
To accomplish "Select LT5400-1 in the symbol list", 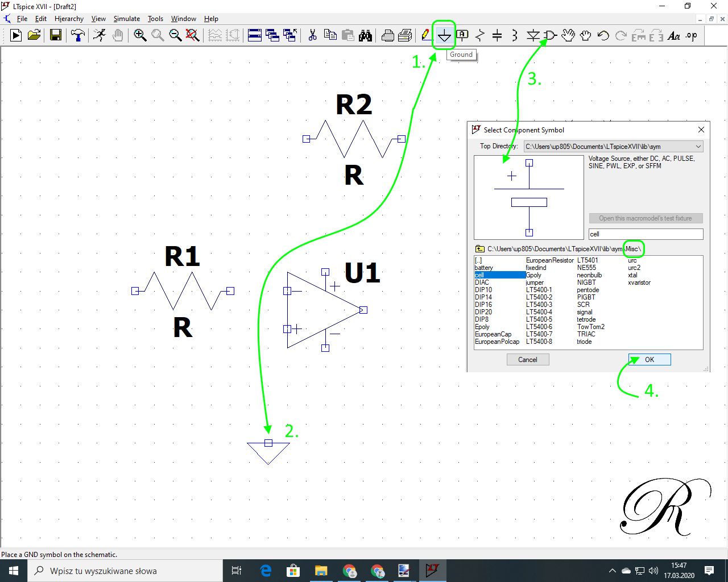I will tap(539, 290).
